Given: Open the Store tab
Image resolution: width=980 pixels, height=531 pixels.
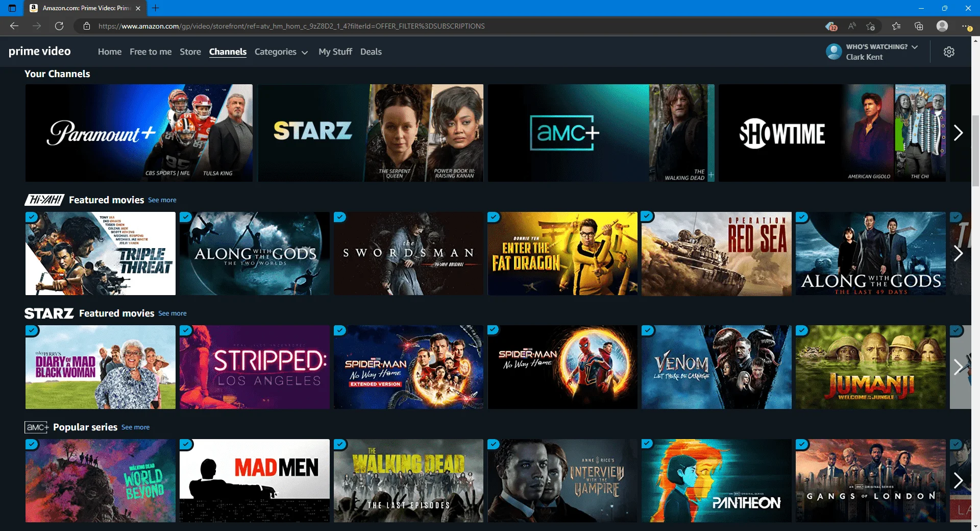Looking at the screenshot, I should pos(190,52).
